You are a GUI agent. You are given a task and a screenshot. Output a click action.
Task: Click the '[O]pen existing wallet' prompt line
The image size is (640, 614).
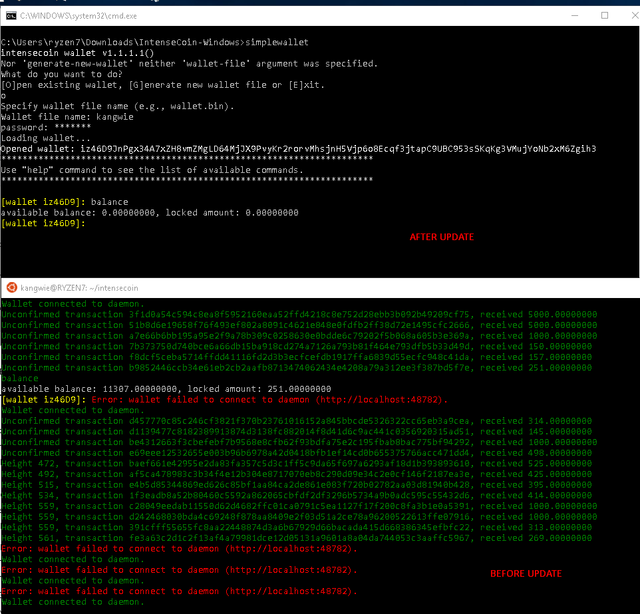(x=162, y=85)
